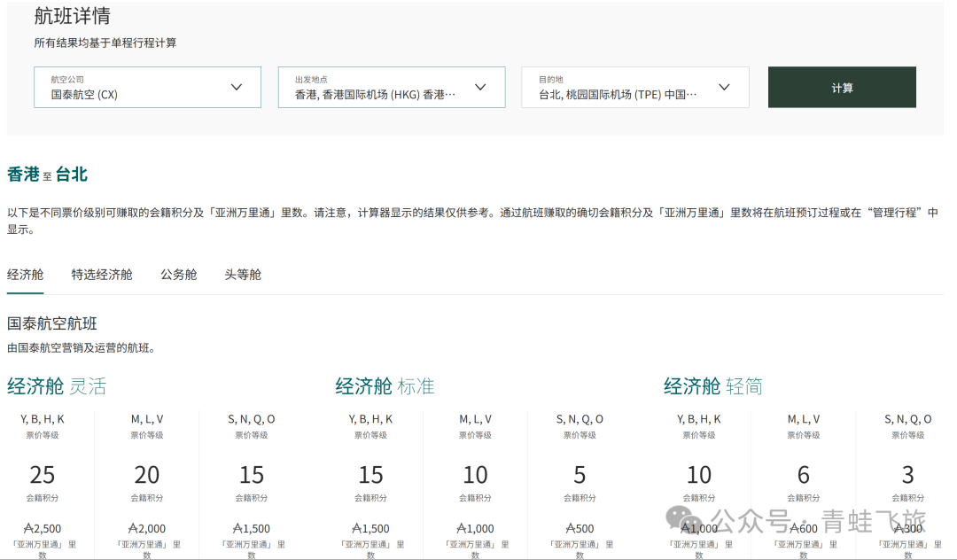The width and height of the screenshot is (957, 560).
Task: Open the 目的地 destination dropdown
Action: pos(634,87)
